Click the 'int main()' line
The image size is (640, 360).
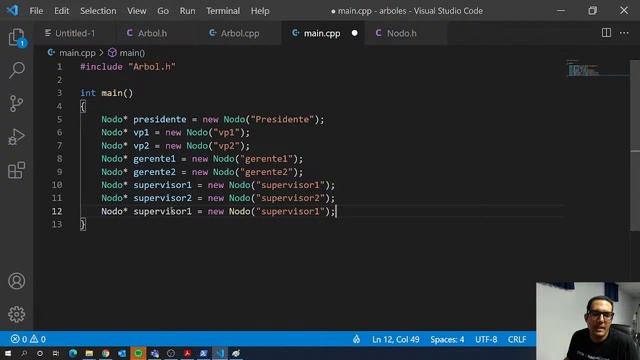click(107, 93)
